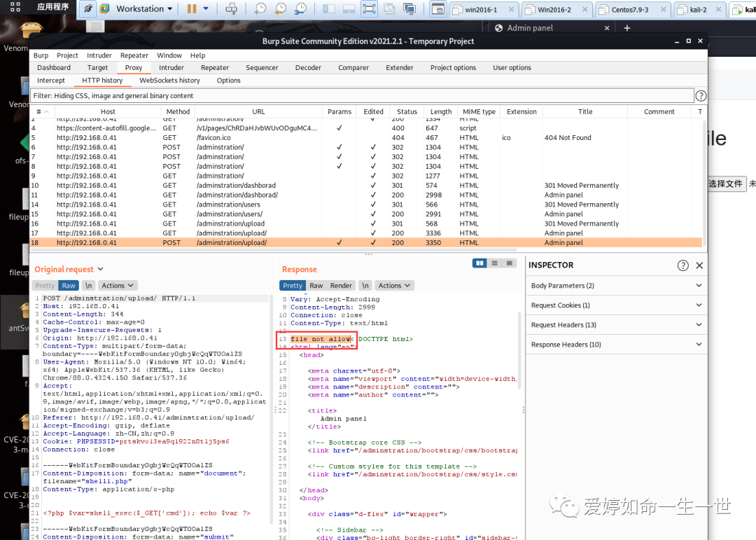
Task: Open the Repeater menu in menu bar
Action: click(x=134, y=55)
